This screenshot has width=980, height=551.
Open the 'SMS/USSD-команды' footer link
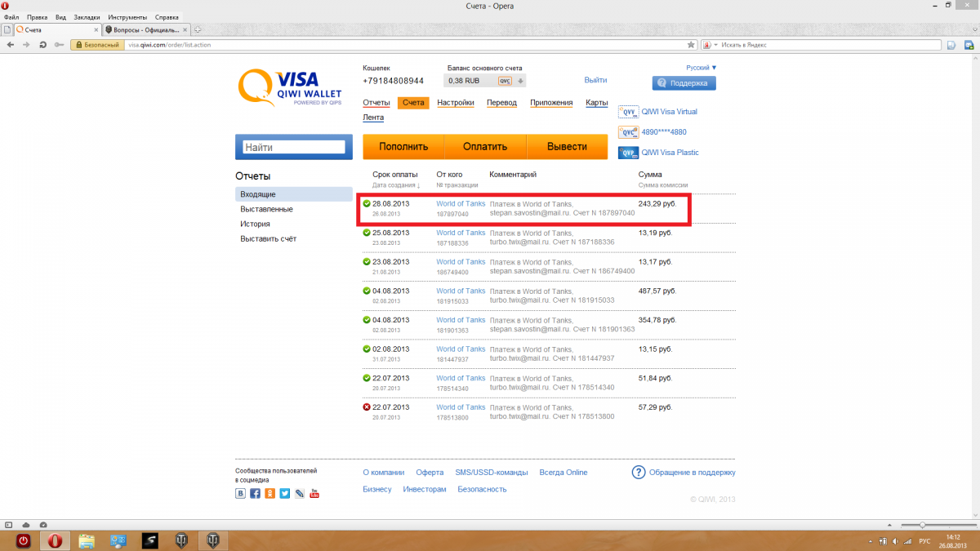492,473
